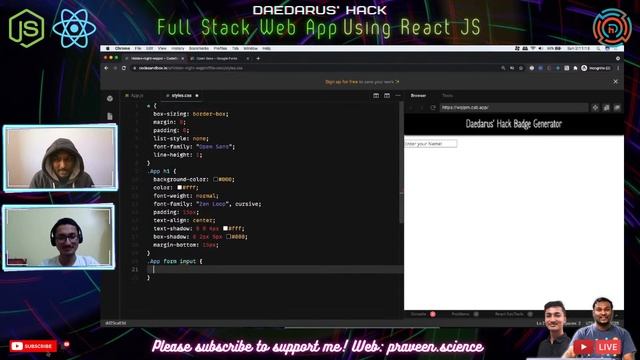640x360 pixels.
Task: Open the CodeSandbox menu icon in the sidebar
Action: click(x=110, y=98)
